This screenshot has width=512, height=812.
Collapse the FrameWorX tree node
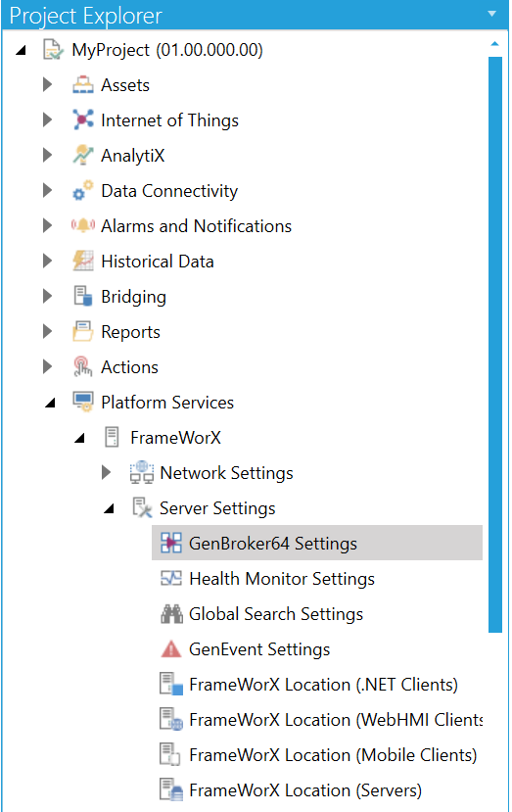79,439
